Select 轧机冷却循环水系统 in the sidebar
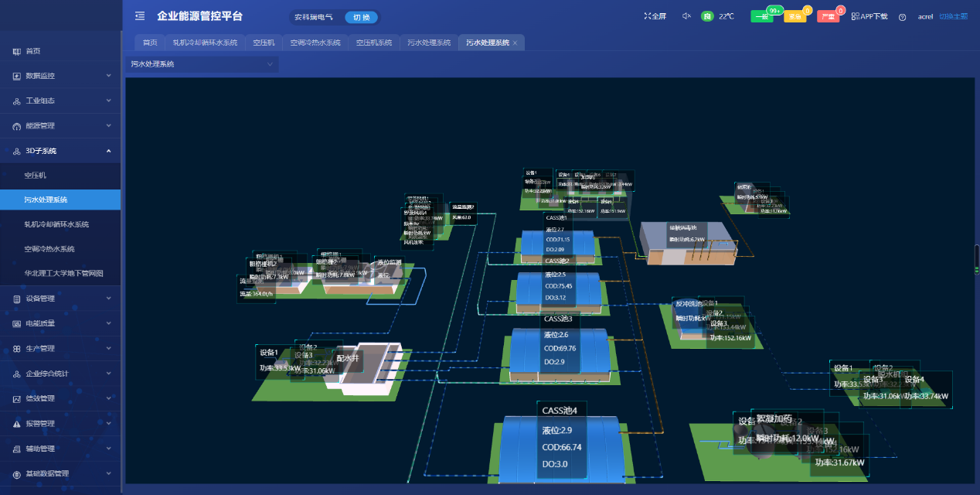This screenshot has height=495, width=980. [x=56, y=224]
